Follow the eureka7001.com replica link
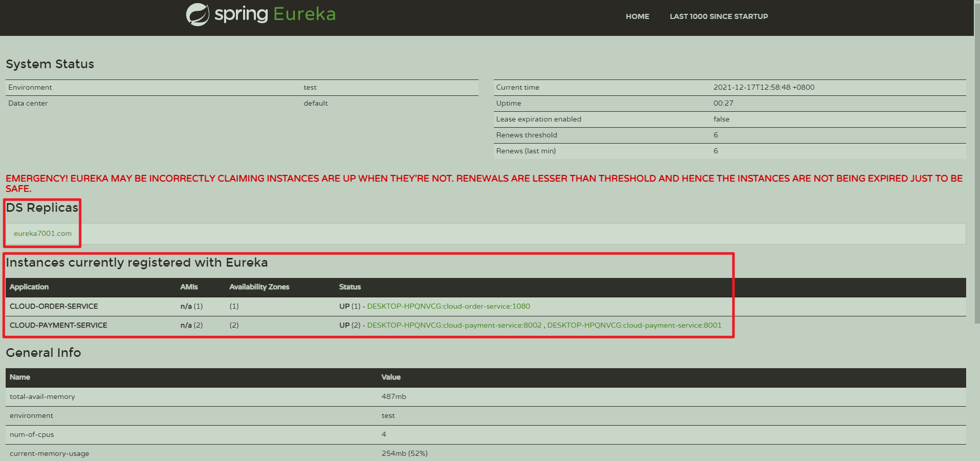Screen dimensions: 980x461 click(43, 233)
